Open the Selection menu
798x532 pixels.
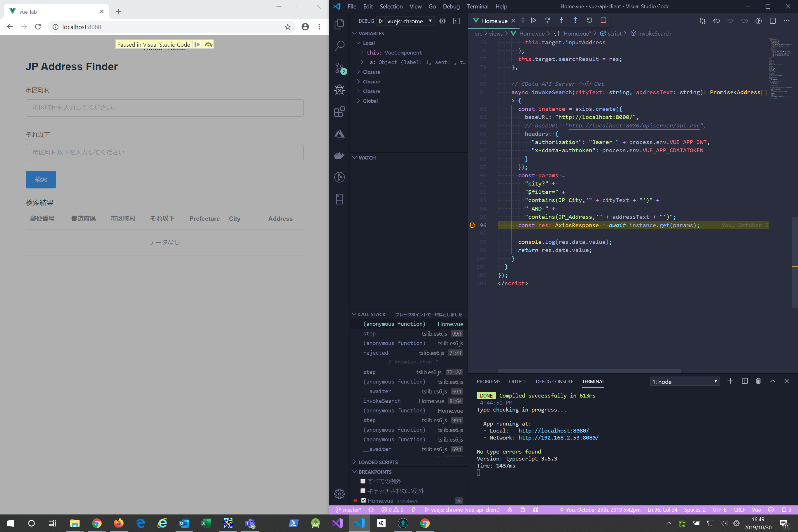[391, 6]
